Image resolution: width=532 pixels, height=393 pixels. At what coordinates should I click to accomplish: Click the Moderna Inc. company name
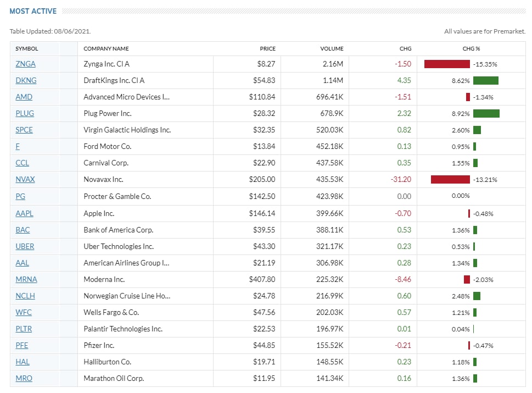tap(104, 279)
